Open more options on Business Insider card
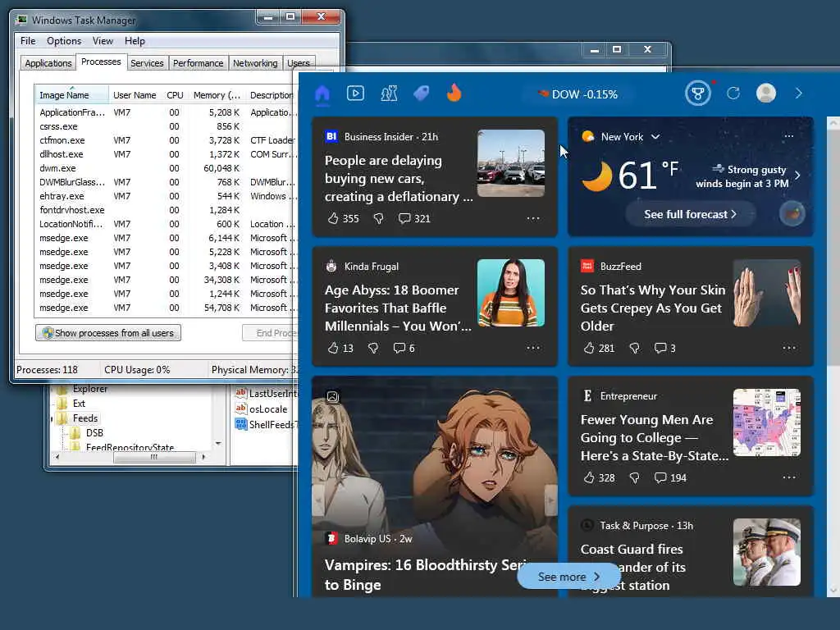This screenshot has height=630, width=840. (533, 218)
